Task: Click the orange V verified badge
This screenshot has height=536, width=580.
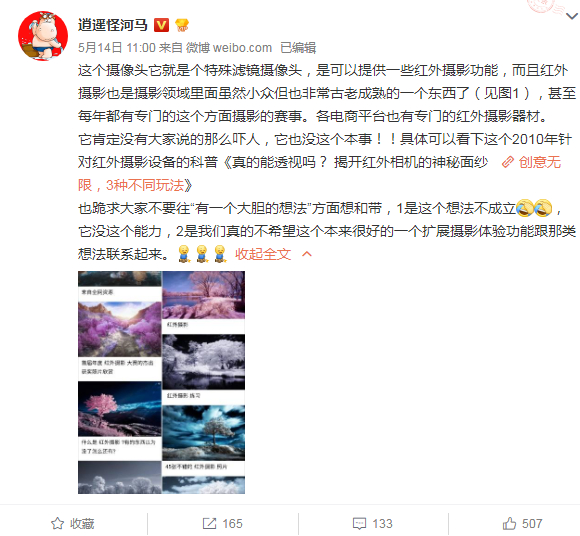Action: coord(161,25)
